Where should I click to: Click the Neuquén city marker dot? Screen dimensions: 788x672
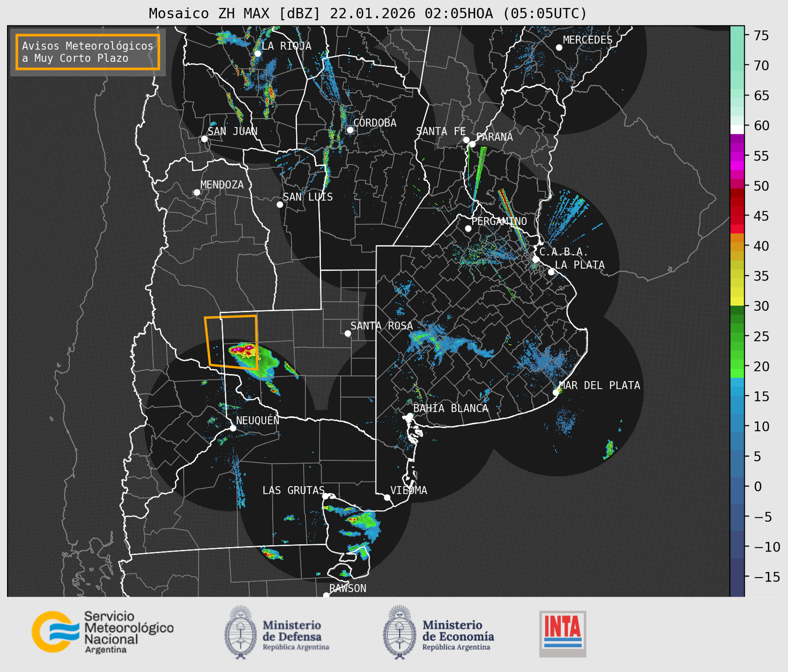(x=233, y=428)
